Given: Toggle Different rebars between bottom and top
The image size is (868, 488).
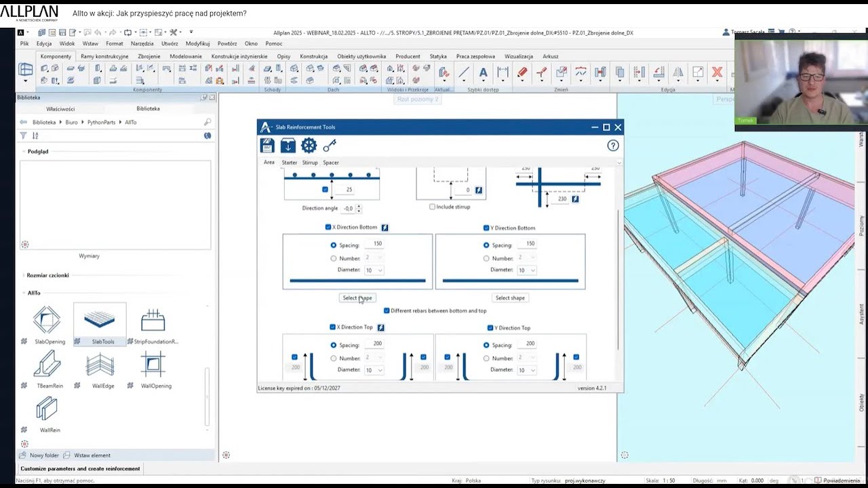Looking at the screenshot, I should 387,310.
